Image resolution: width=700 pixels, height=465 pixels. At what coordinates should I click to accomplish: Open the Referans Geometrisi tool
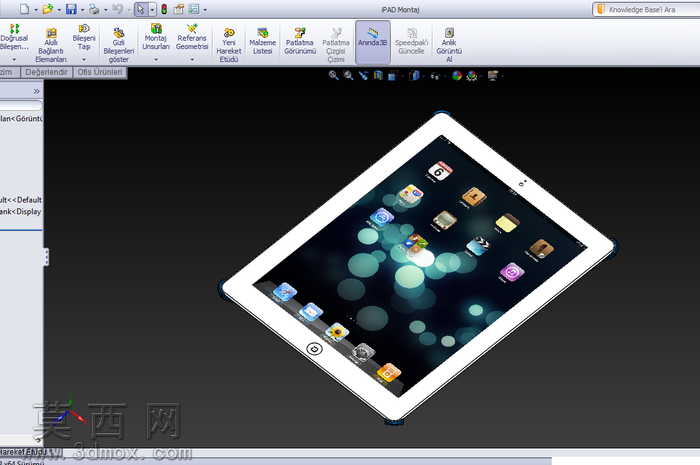(x=192, y=37)
